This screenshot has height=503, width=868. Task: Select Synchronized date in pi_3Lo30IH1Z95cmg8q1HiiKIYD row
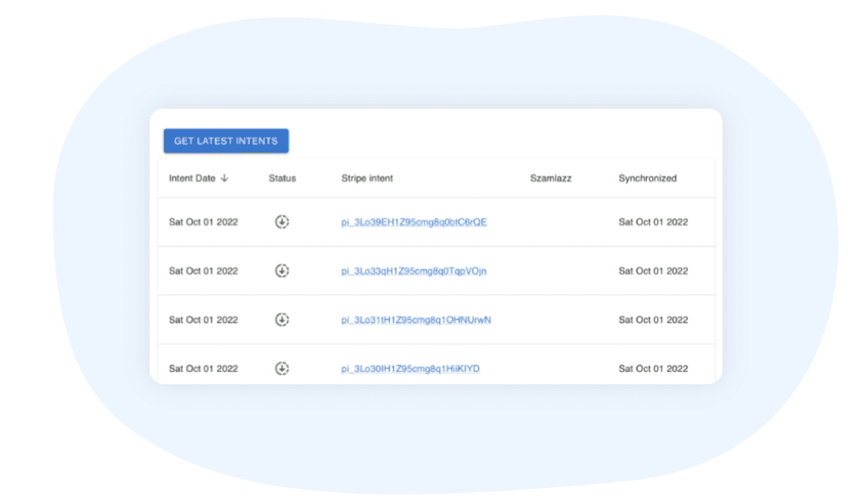[x=653, y=369]
